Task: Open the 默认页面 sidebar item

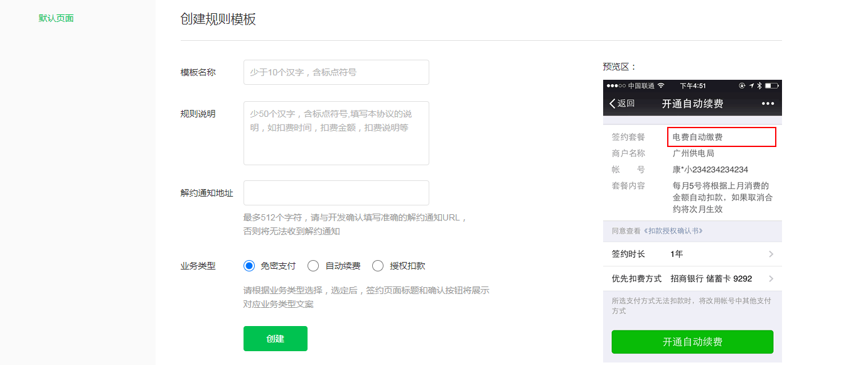Action: tap(56, 18)
